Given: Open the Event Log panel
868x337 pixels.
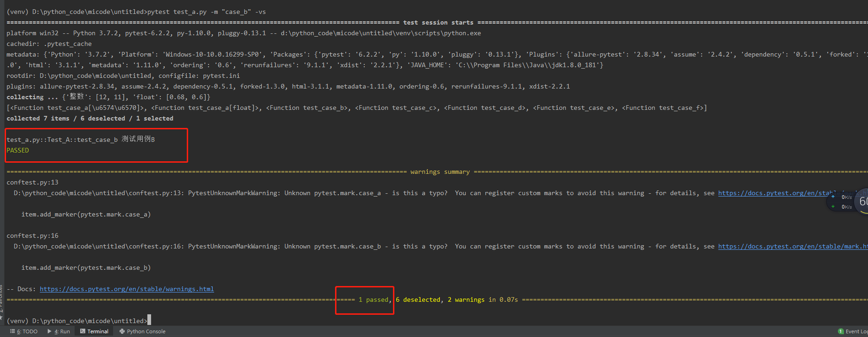Looking at the screenshot, I should 853,331.
